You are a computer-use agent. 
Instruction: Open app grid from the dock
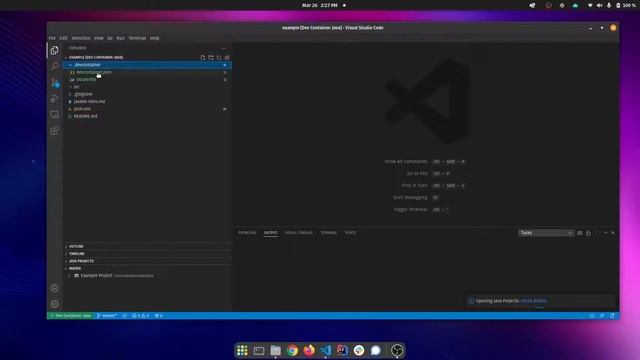click(242, 350)
